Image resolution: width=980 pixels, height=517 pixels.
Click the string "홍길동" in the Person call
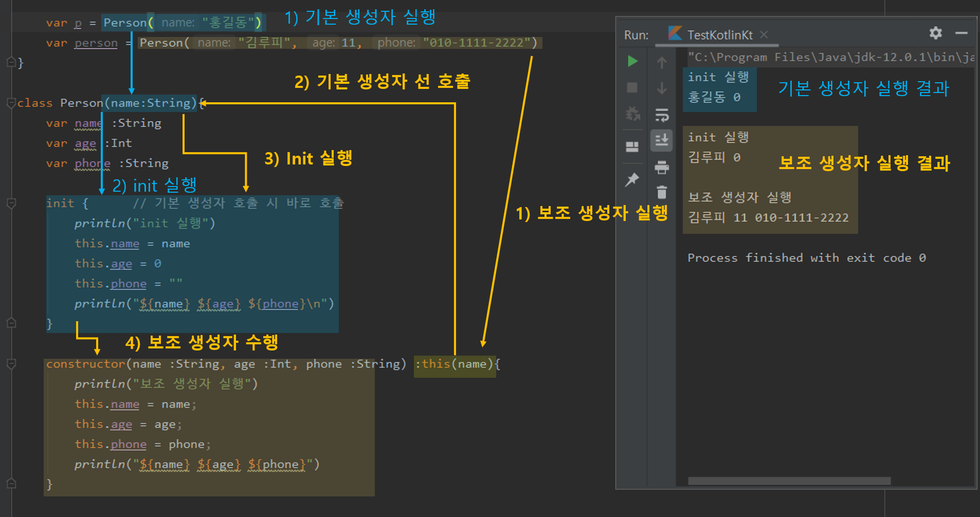[x=228, y=23]
